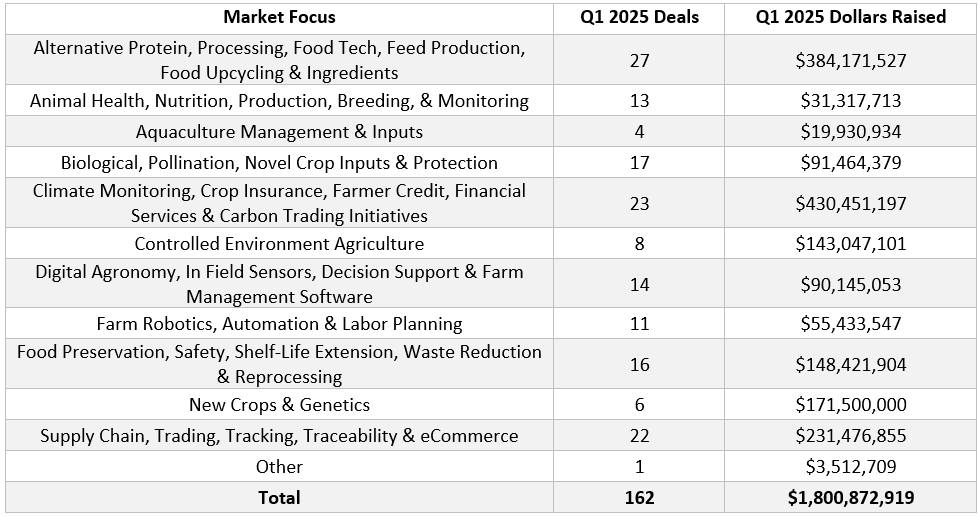
Task: Click the $430,451,197 amount cell
Action: (851, 203)
